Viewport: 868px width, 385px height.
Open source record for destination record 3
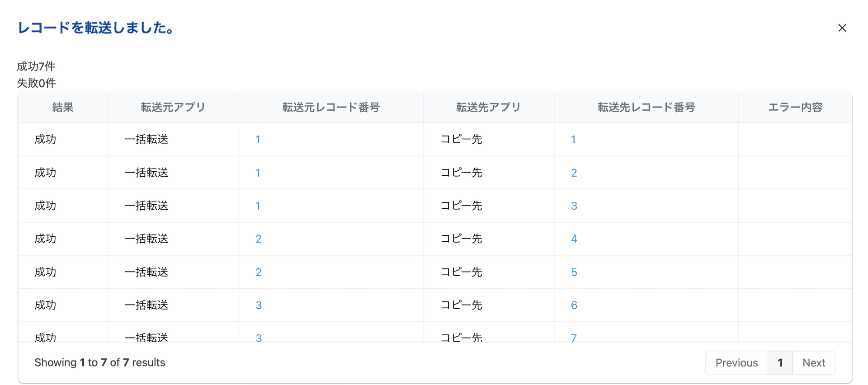click(258, 206)
